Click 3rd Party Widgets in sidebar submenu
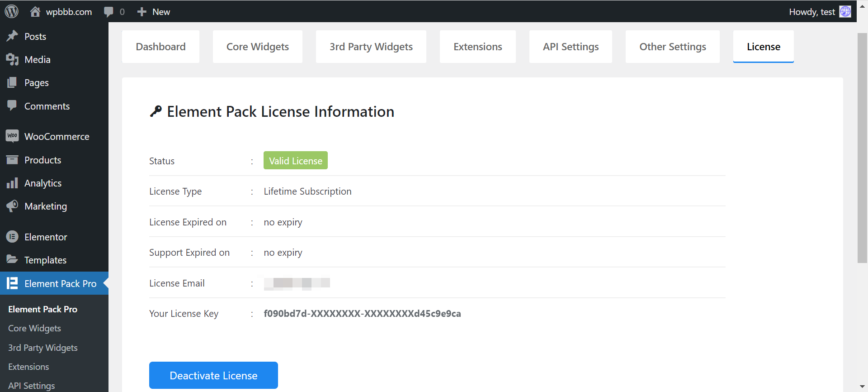868x392 pixels. click(x=43, y=348)
